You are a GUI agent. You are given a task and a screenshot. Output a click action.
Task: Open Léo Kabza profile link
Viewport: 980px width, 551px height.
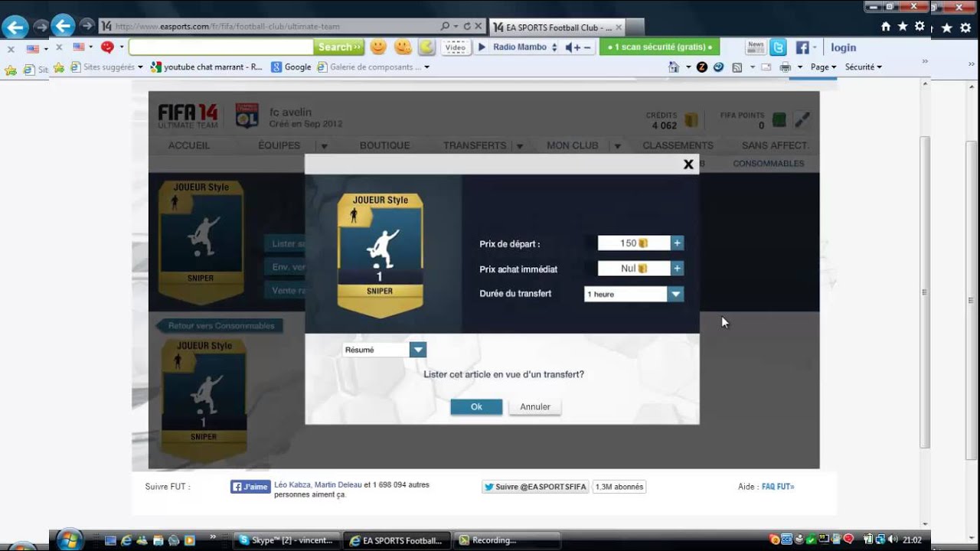pos(292,485)
